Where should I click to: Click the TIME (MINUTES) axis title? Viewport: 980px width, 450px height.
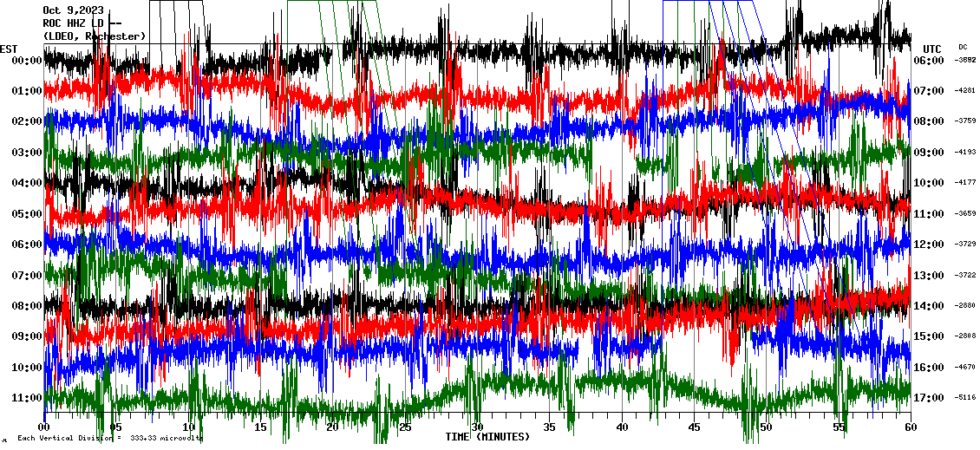[x=487, y=437]
